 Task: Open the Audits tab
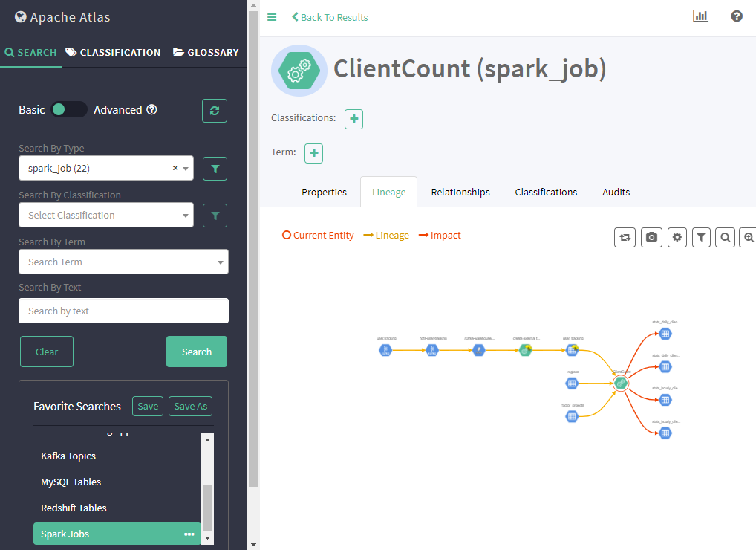[x=616, y=192]
